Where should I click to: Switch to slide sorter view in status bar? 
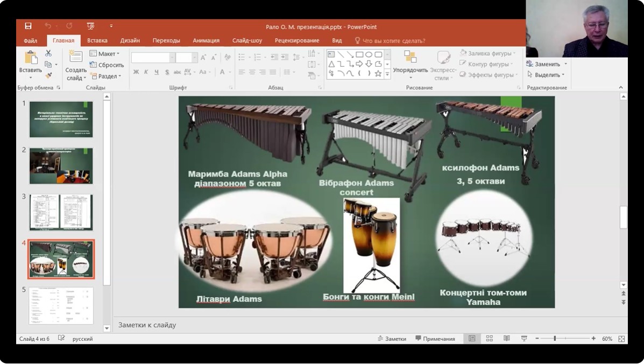coord(489,339)
